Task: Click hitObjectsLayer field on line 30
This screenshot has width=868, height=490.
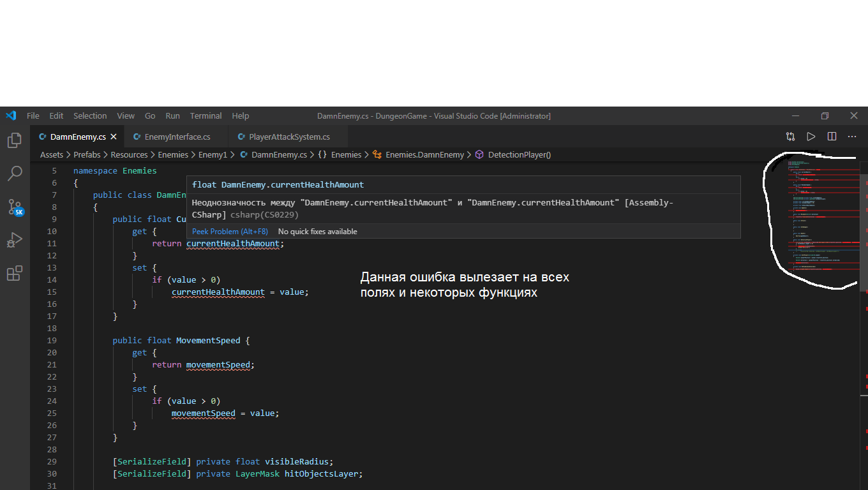Action: click(321, 473)
